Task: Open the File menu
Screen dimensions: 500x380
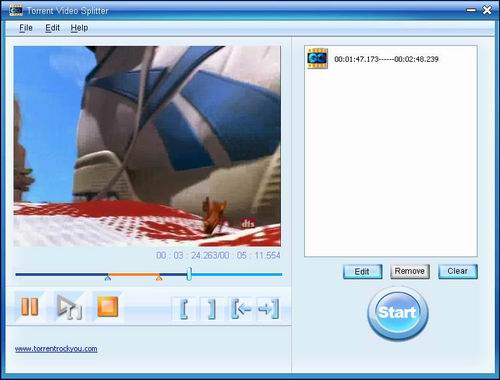Action: click(x=26, y=28)
